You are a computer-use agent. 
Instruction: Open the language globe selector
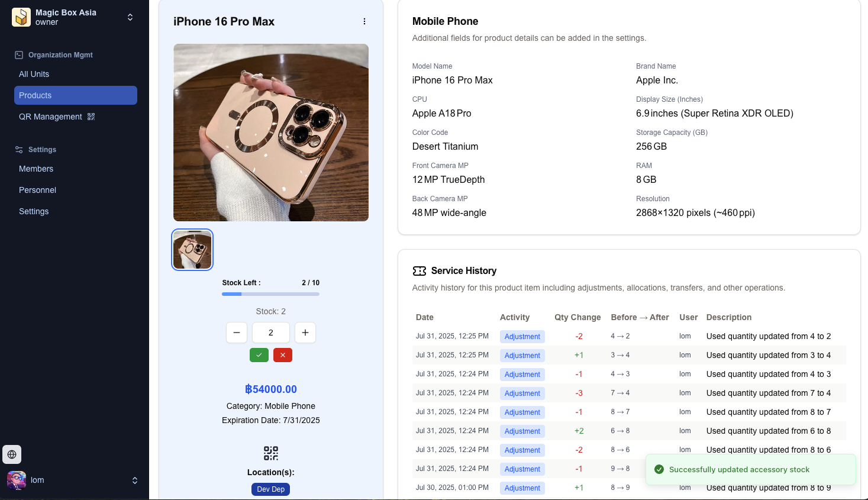12,454
